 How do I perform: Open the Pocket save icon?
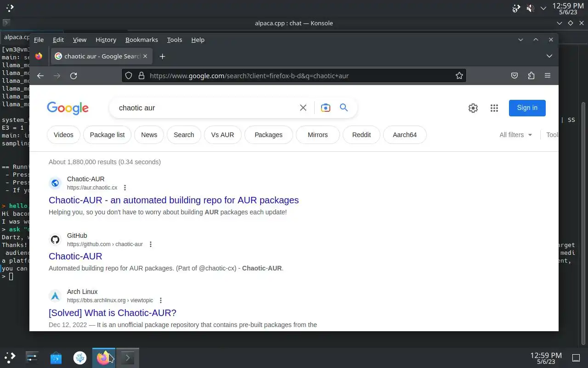click(514, 76)
